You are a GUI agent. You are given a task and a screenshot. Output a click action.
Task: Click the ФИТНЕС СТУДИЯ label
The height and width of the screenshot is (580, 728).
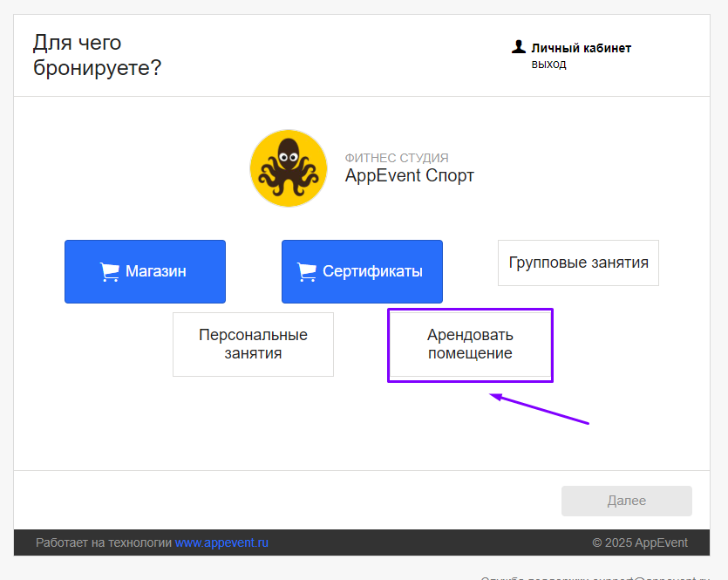(x=397, y=158)
